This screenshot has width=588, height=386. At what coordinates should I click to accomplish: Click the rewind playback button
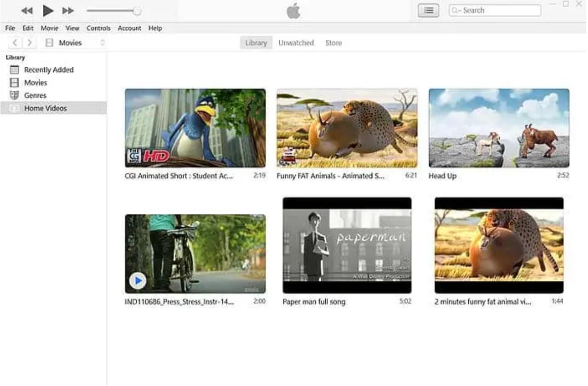pos(27,11)
